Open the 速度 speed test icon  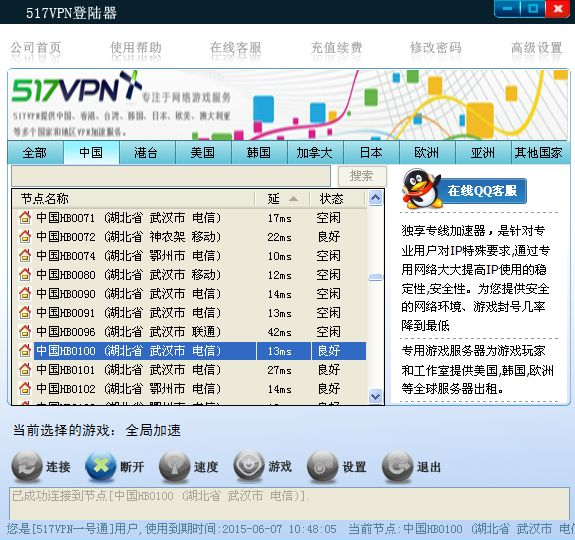pos(175,466)
